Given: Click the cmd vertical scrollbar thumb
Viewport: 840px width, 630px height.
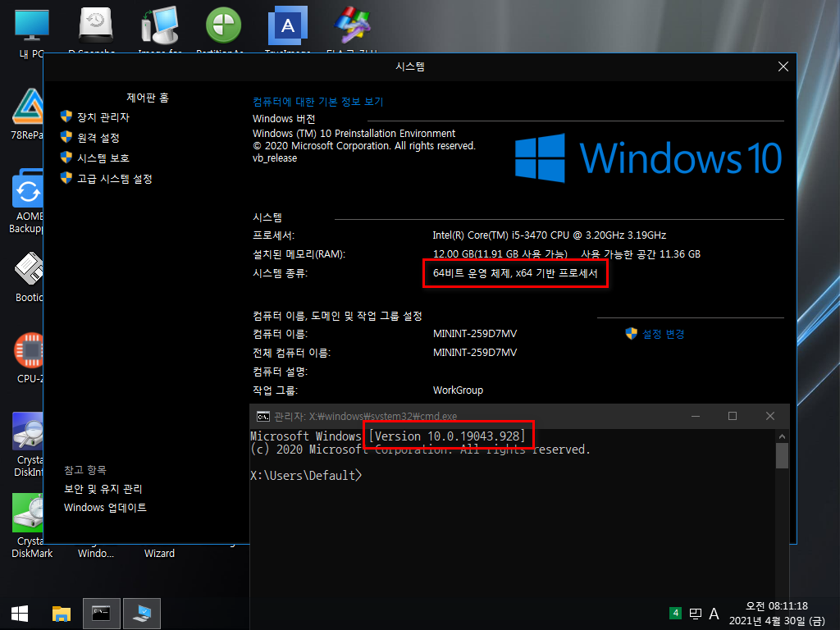Looking at the screenshot, I should click(x=782, y=455).
